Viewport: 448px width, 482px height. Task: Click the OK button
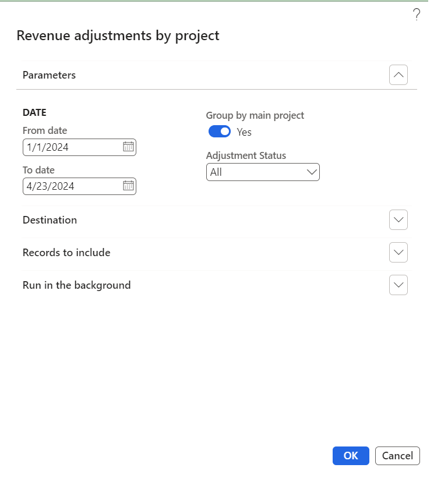(x=351, y=456)
